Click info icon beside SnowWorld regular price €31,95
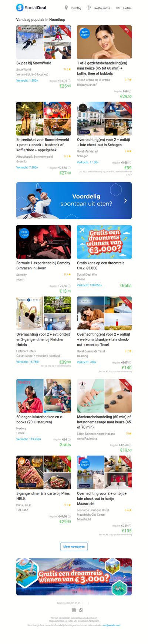The image size is (148, 644). point(69,80)
